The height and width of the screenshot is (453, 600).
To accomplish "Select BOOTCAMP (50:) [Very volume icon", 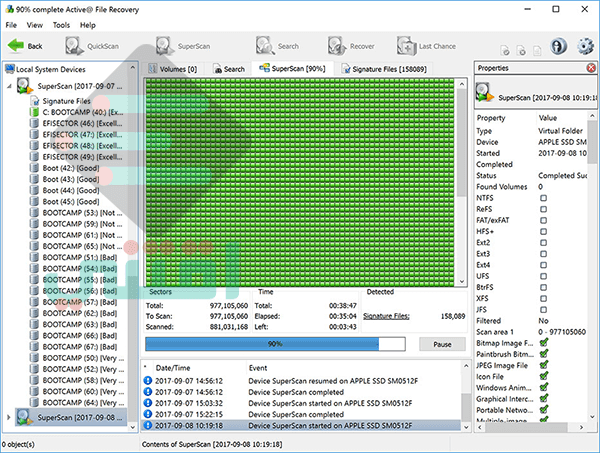I will click(34, 358).
